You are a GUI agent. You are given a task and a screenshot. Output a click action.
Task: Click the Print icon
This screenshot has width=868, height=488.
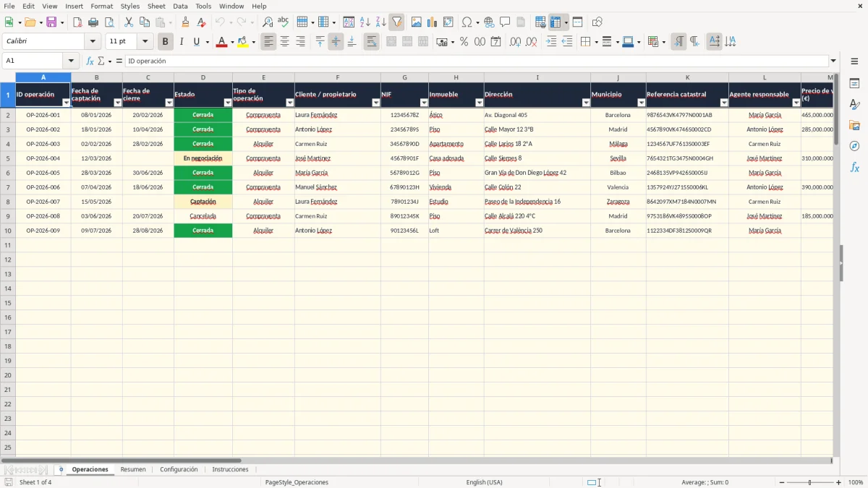pyautogui.click(x=93, y=22)
